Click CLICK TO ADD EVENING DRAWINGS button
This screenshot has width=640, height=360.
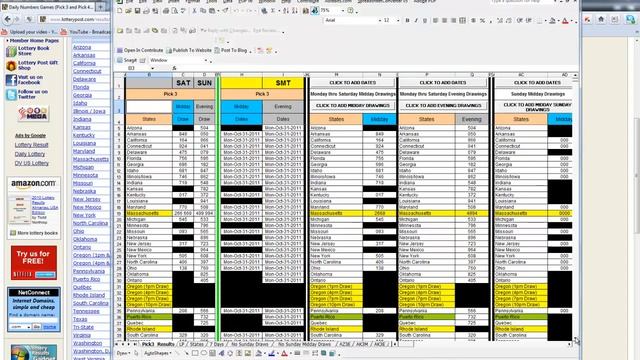443,106
